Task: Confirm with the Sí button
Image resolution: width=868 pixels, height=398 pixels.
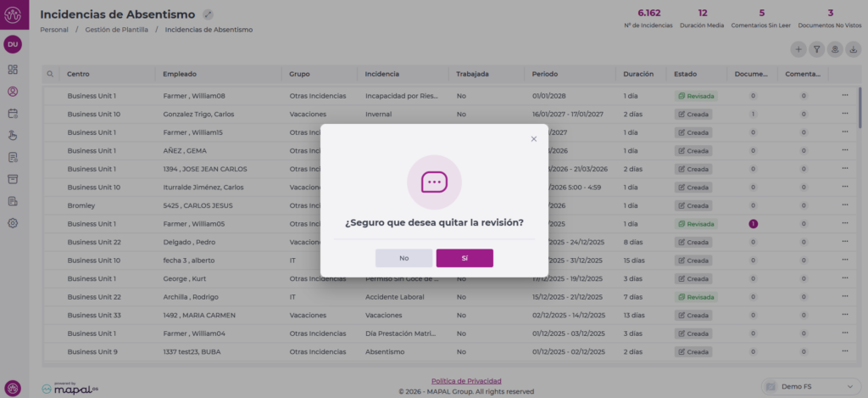Action: click(x=465, y=258)
